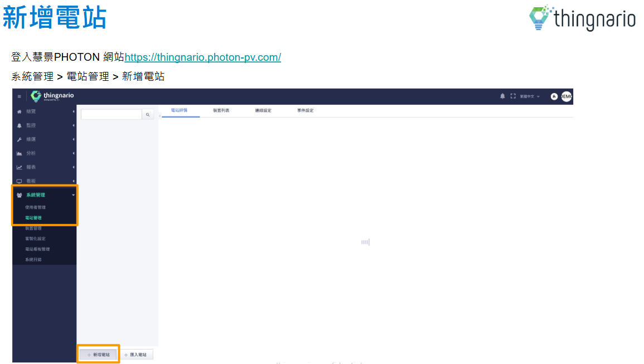This screenshot has width=644, height=364.
Task: Select the 看板 sidebar label
Action: [31, 181]
